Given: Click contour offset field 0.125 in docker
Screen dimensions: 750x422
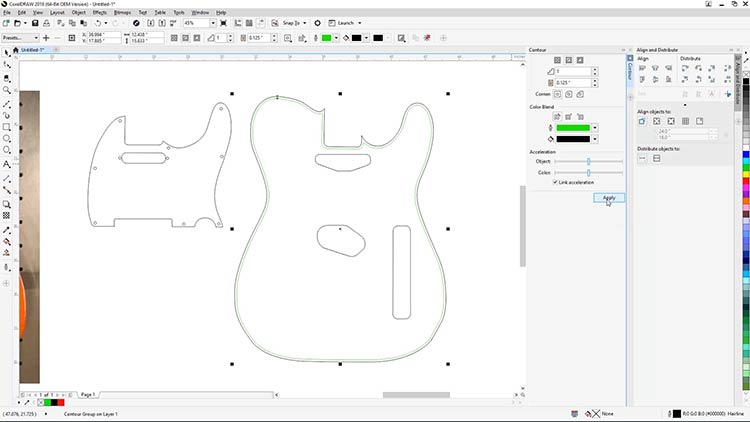Looking at the screenshot, I should (573, 83).
